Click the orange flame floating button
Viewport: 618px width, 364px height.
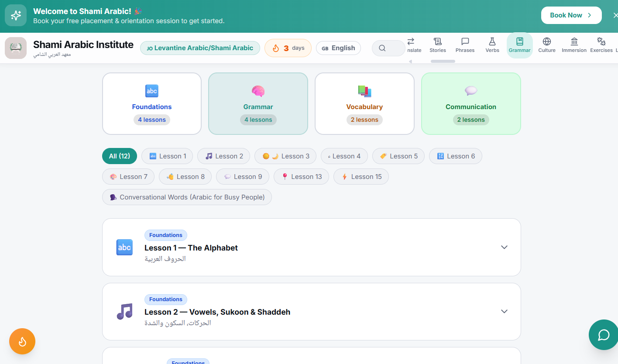tap(22, 341)
